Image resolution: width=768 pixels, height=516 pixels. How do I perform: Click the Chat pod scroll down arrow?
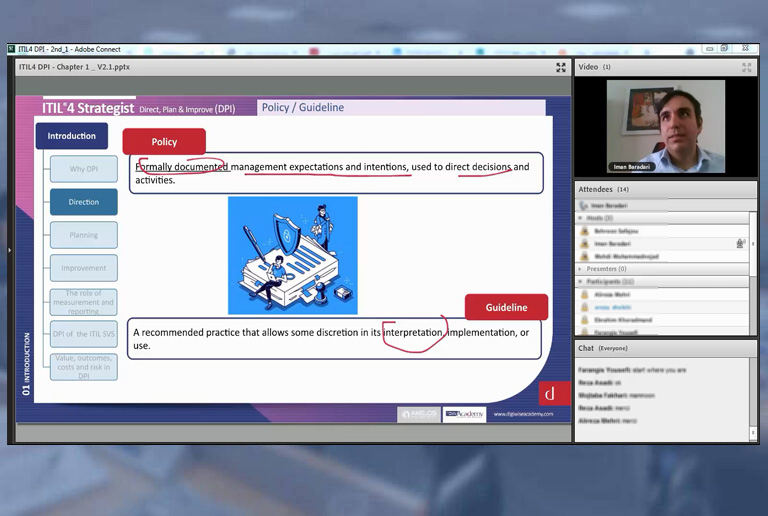[x=753, y=433]
